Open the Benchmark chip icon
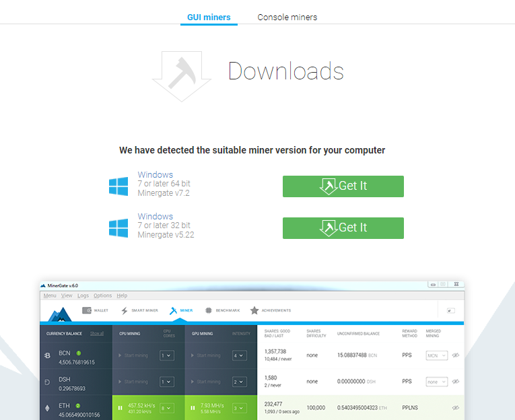Image resolution: width=515 pixels, height=420 pixels. click(x=208, y=310)
